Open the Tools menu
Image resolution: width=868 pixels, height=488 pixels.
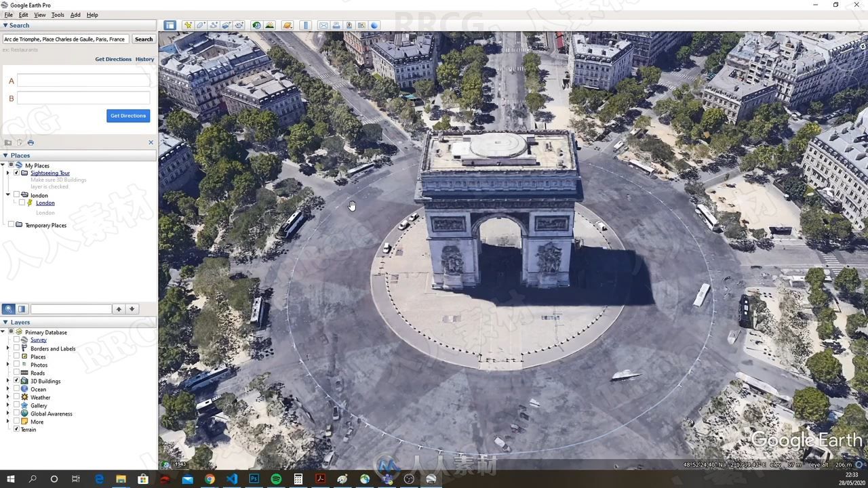click(x=58, y=14)
